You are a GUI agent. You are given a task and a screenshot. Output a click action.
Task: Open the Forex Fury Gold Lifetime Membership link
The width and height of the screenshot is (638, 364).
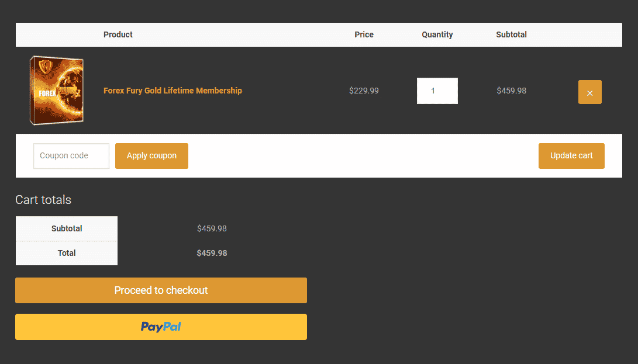(173, 91)
